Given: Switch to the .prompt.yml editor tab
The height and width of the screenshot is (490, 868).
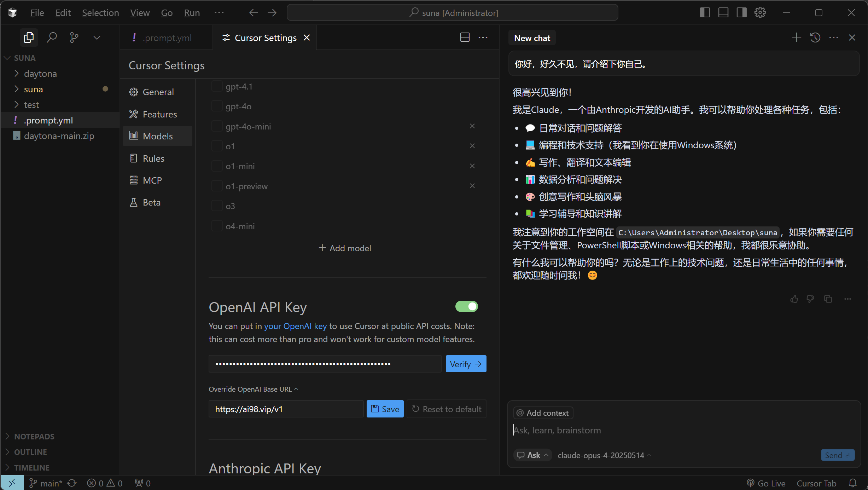Looking at the screenshot, I should (165, 38).
